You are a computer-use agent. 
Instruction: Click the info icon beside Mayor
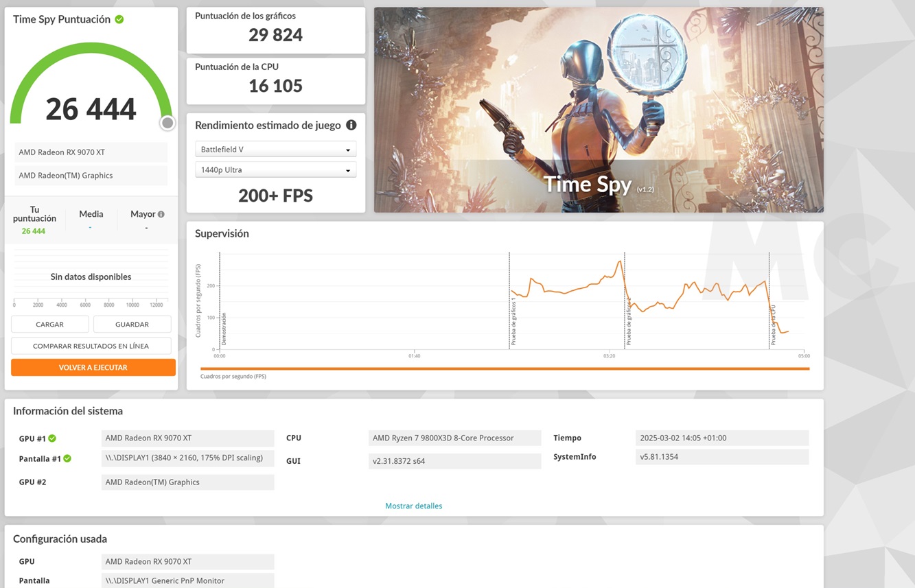tap(161, 214)
